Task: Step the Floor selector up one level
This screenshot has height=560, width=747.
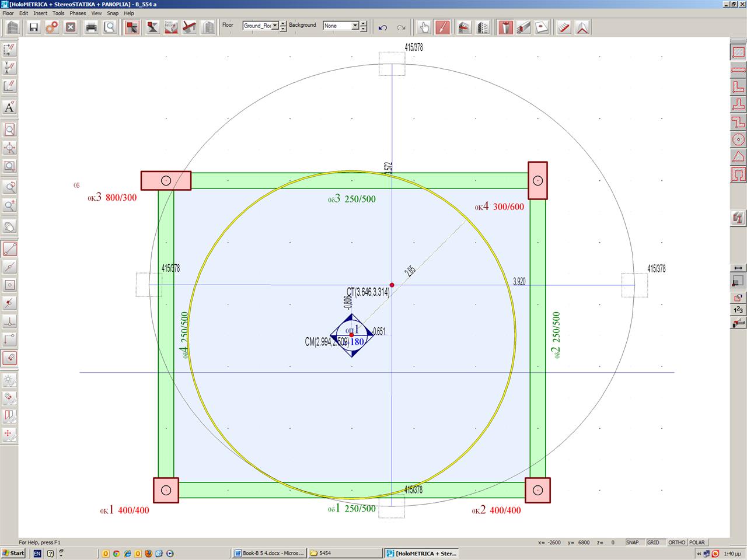Action: (284, 23)
